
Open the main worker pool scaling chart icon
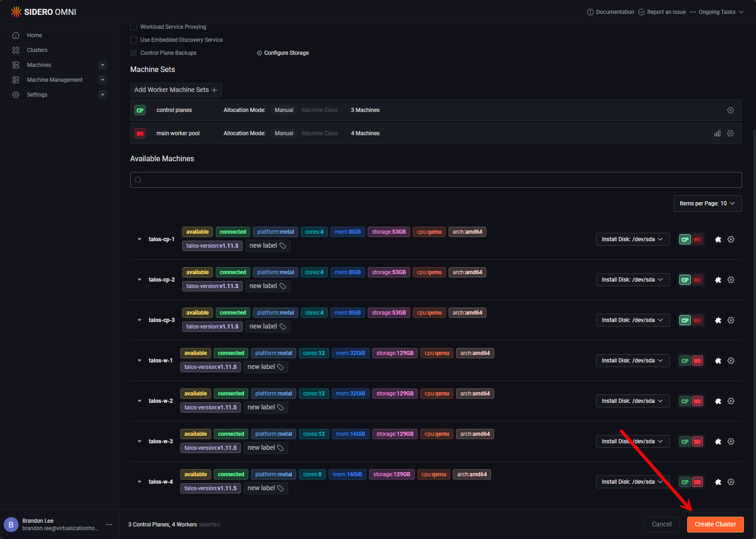pyautogui.click(x=717, y=133)
